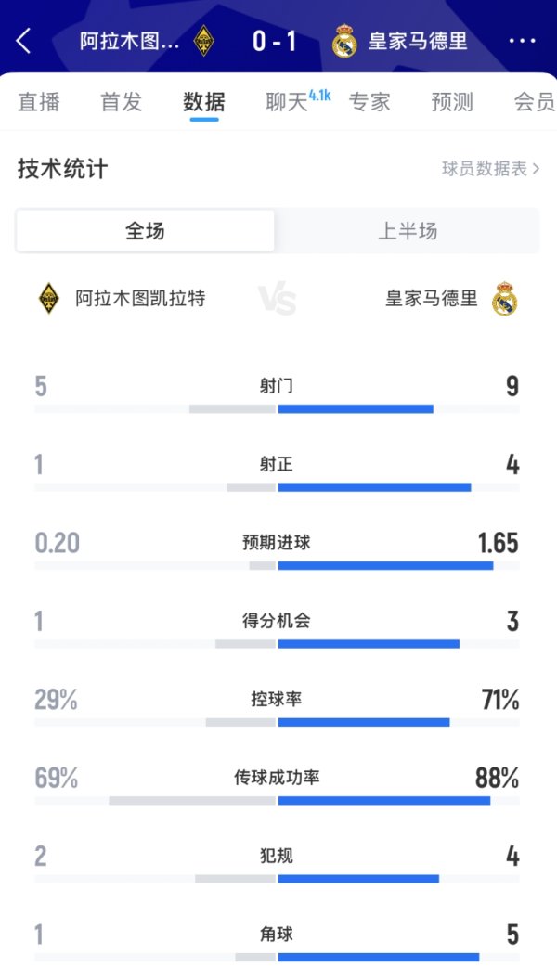The height and width of the screenshot is (980, 557).
Task: Click the 首发 lineup link
Action: (121, 103)
